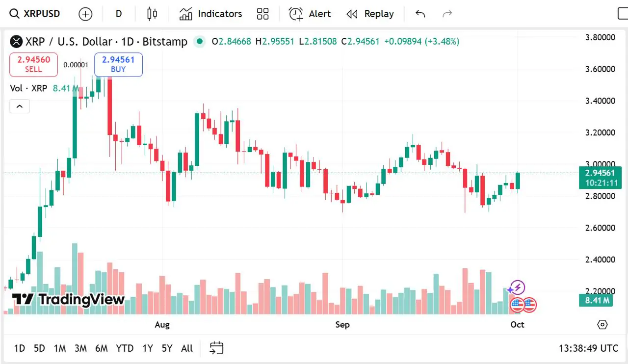
Task: Switch to the All time range
Action: pyautogui.click(x=187, y=348)
